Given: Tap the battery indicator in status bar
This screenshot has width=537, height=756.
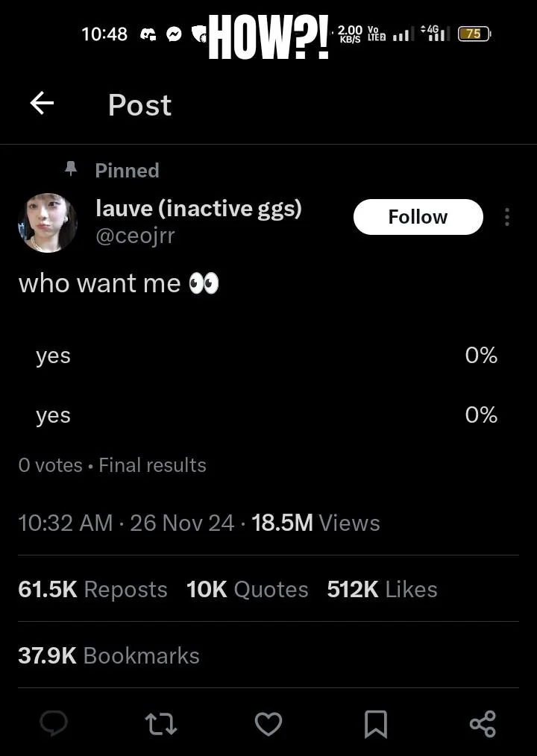Looking at the screenshot, I should [474, 34].
